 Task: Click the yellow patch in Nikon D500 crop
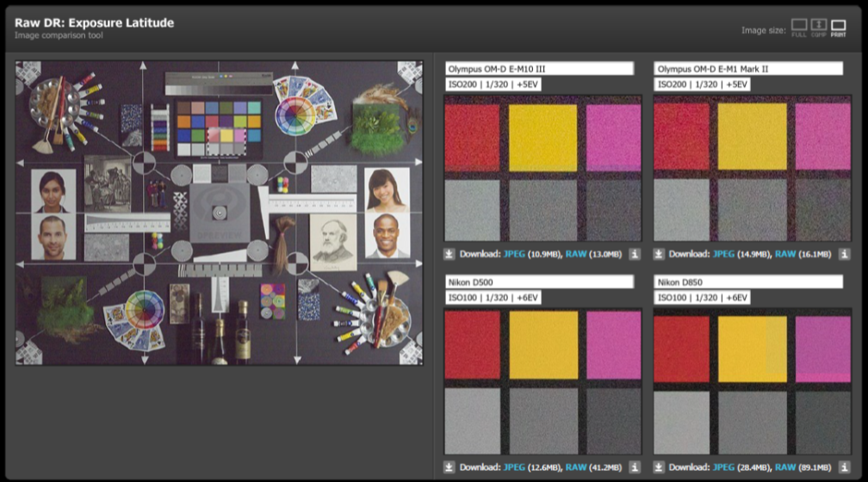click(x=543, y=344)
